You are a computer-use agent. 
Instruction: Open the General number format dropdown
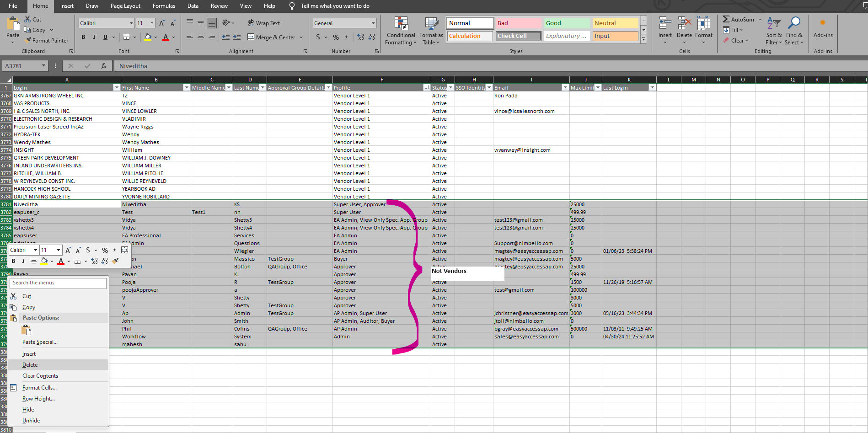(373, 23)
